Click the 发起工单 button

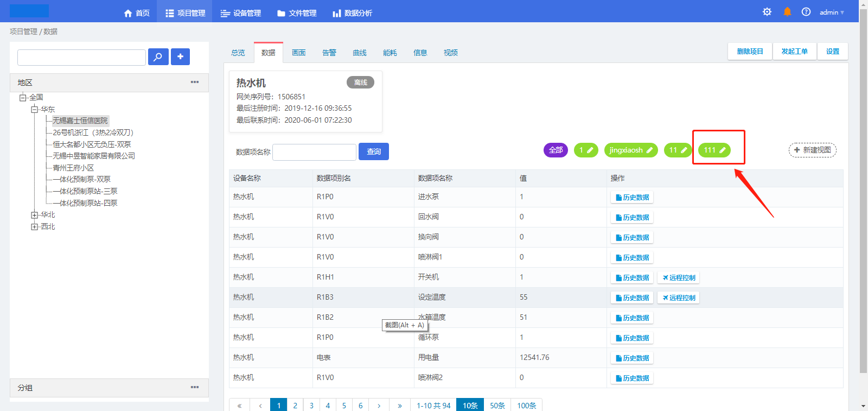[x=795, y=52]
